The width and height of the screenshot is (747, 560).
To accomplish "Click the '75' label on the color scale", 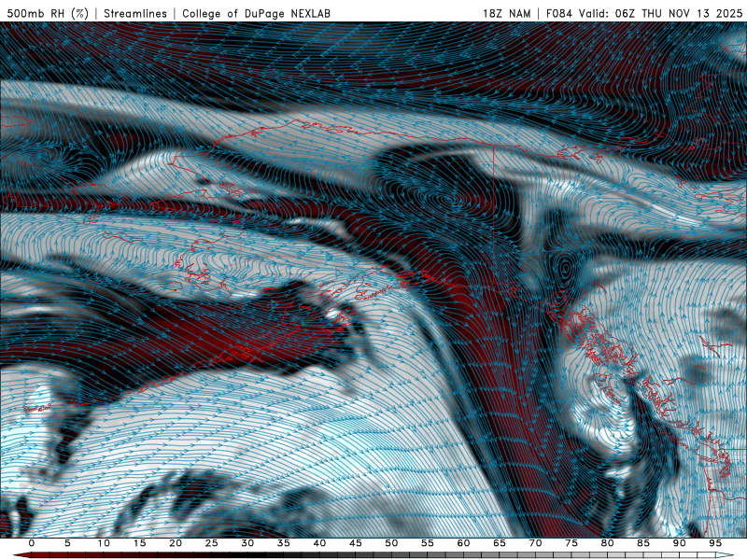I will [571, 543].
